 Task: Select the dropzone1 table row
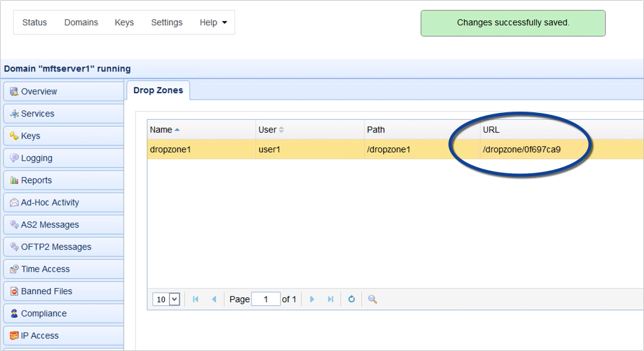pyautogui.click(x=308, y=149)
